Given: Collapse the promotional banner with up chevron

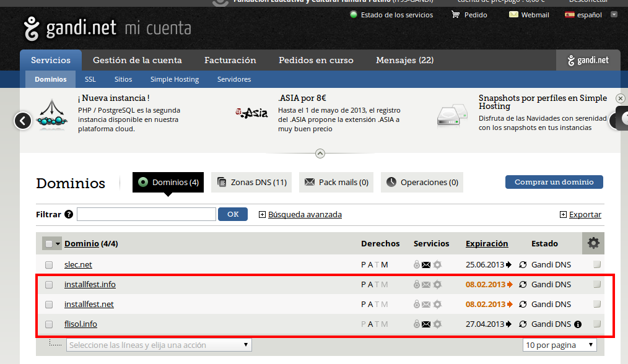Looking at the screenshot, I should click(320, 153).
